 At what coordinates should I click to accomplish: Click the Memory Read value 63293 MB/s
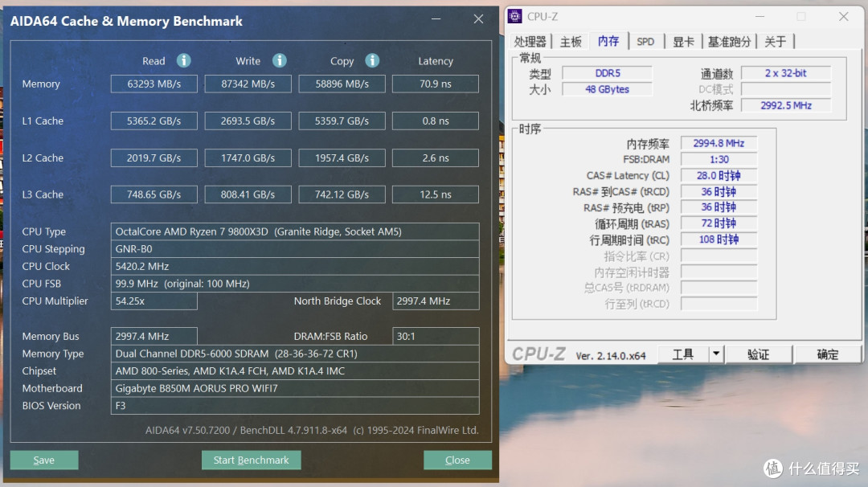click(154, 84)
